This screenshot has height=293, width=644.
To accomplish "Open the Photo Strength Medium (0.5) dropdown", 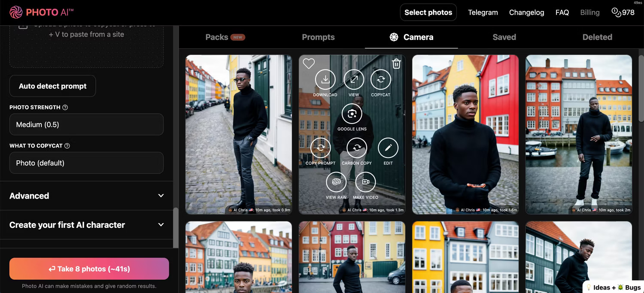I will pyautogui.click(x=86, y=124).
